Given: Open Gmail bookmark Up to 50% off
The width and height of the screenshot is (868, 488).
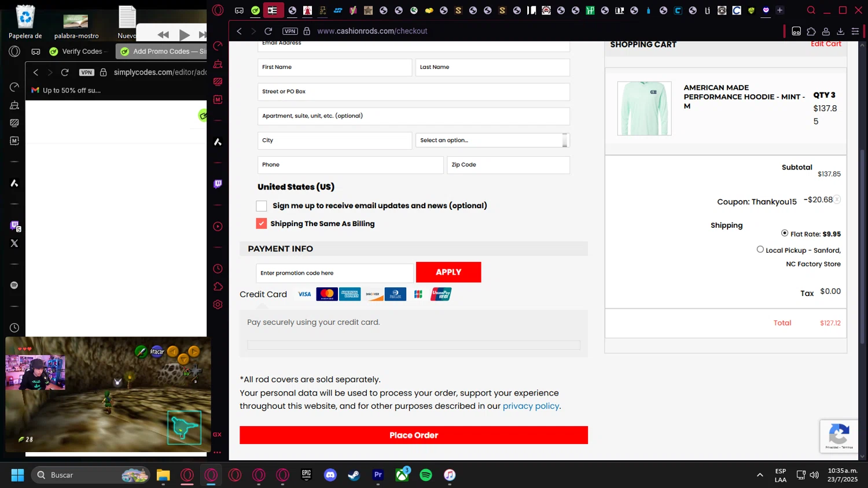Looking at the screenshot, I should [66, 90].
